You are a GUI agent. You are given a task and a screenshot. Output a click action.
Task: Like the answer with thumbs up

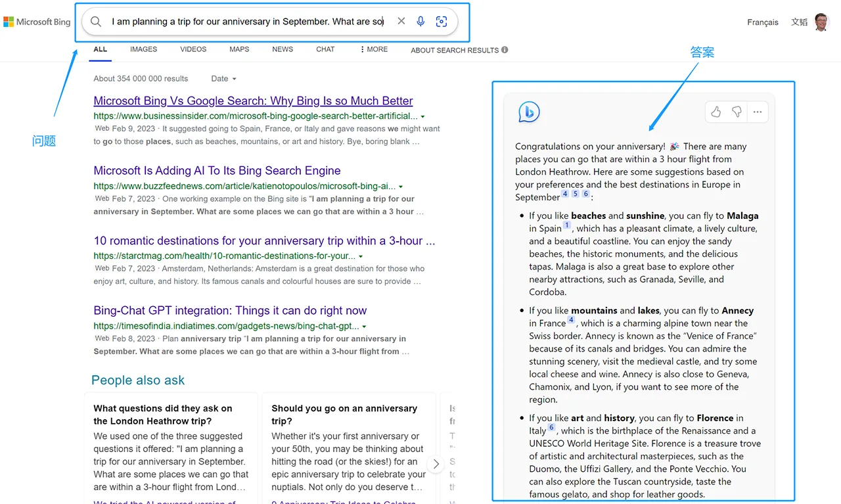point(716,112)
